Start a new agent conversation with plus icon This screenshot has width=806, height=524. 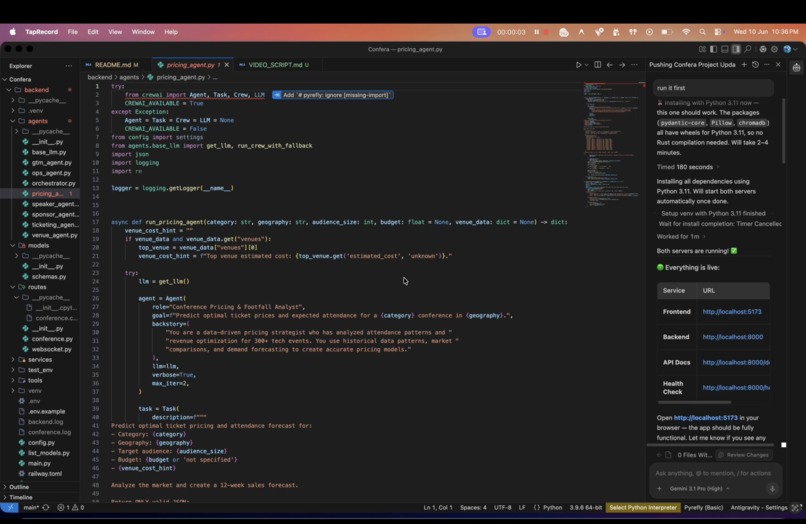(x=744, y=65)
